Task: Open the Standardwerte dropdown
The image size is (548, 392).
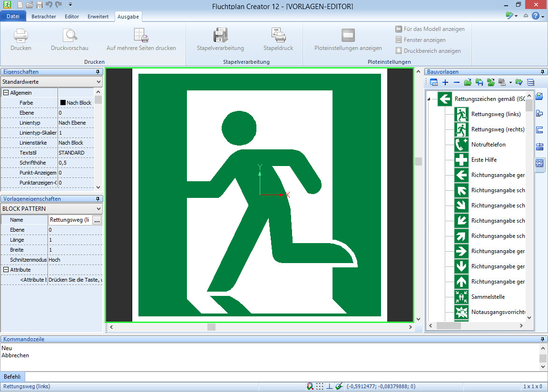Action: tap(51, 82)
